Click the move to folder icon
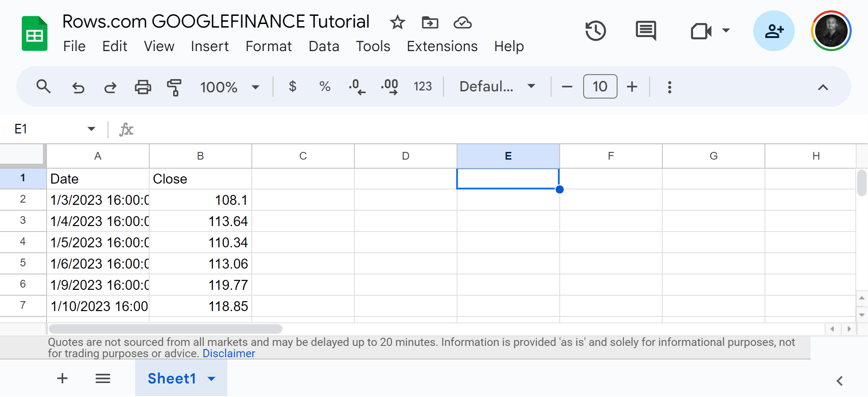Image resolution: width=868 pixels, height=397 pixels. coord(430,22)
